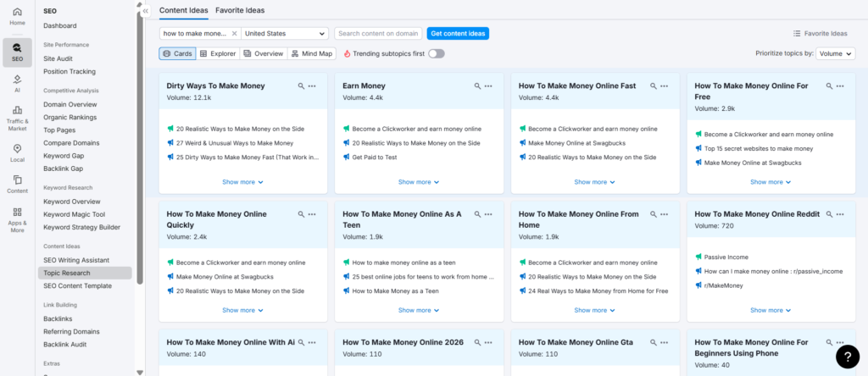Open SEO Writing Assistant in sidebar
The width and height of the screenshot is (868, 376).
(x=76, y=260)
